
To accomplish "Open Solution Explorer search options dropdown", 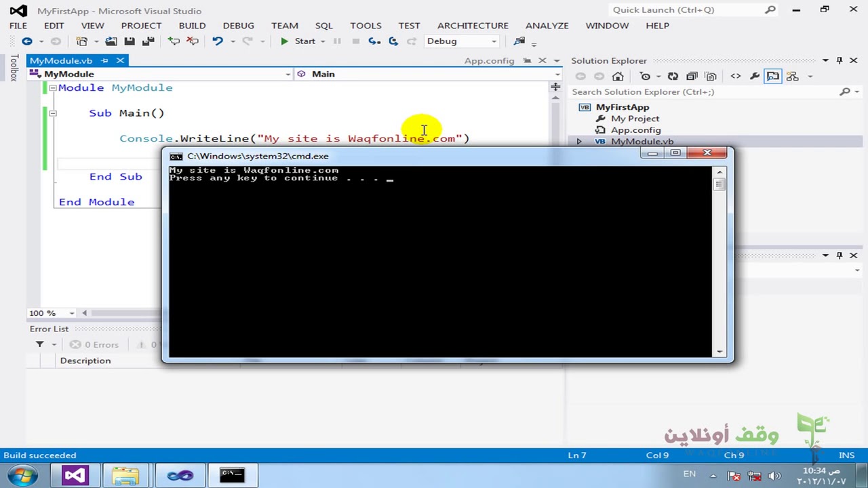I will point(856,91).
